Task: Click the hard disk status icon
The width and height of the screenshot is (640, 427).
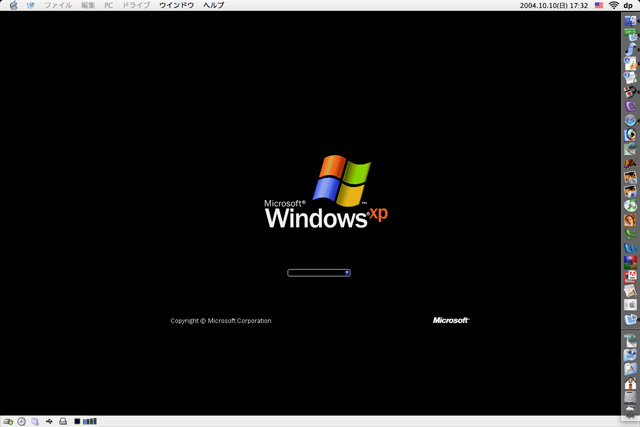Action: coord(8,421)
